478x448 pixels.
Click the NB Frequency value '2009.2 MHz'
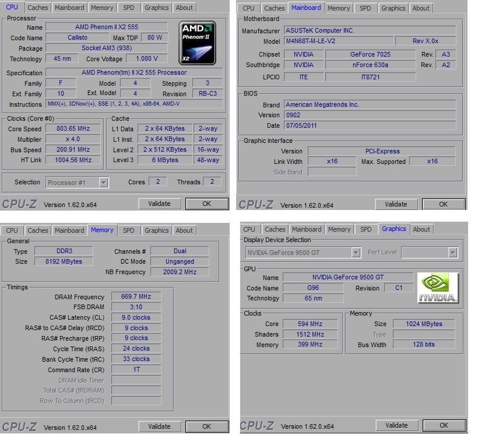tap(180, 272)
